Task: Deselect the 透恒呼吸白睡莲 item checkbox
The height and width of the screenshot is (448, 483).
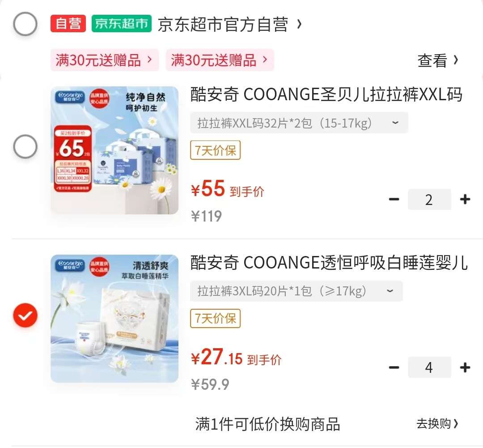Action: [x=25, y=316]
